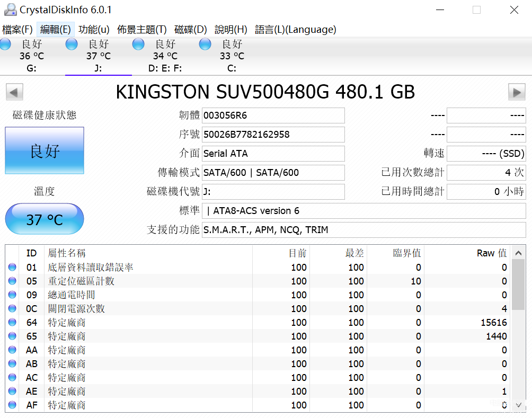Click the serial number field 50026B7782162958

[x=273, y=135]
